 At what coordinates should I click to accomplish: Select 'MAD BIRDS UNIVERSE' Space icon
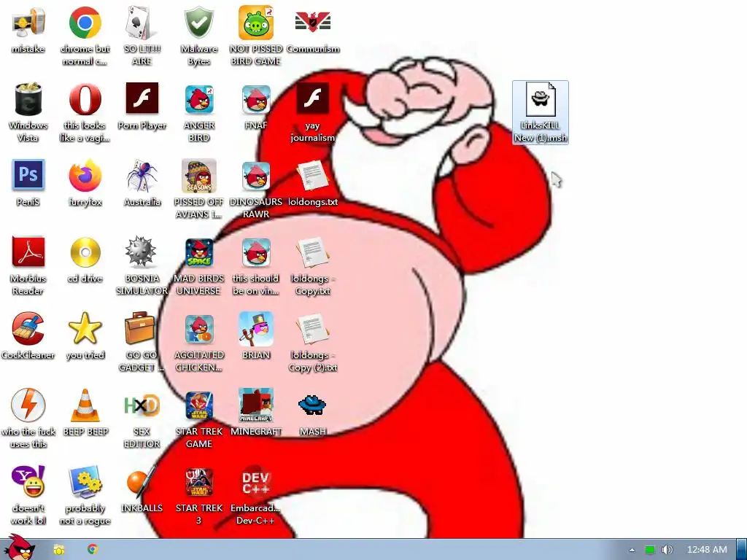(198, 252)
